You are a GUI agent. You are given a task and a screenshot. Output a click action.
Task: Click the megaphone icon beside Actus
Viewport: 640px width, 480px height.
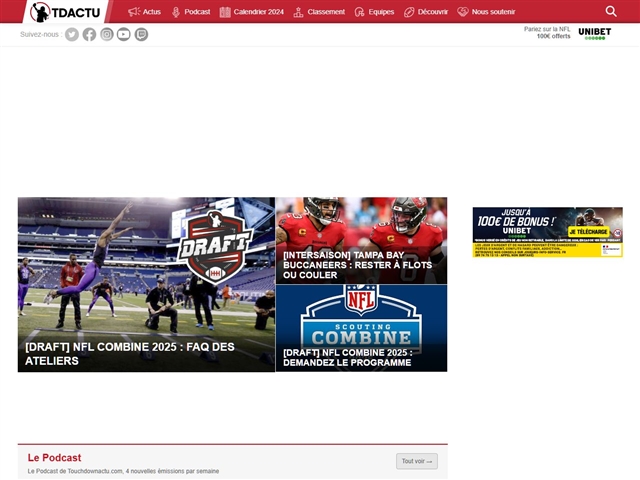(x=134, y=12)
